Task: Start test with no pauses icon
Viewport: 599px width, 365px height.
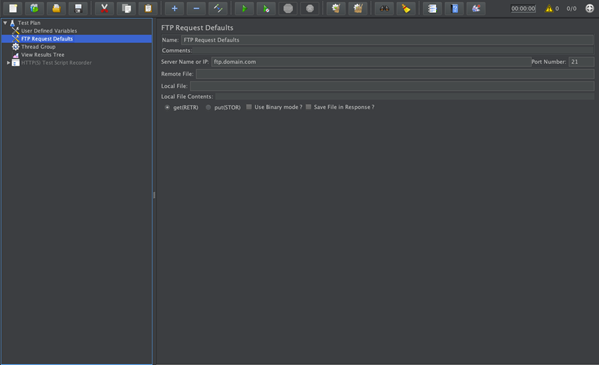Action: (266, 8)
